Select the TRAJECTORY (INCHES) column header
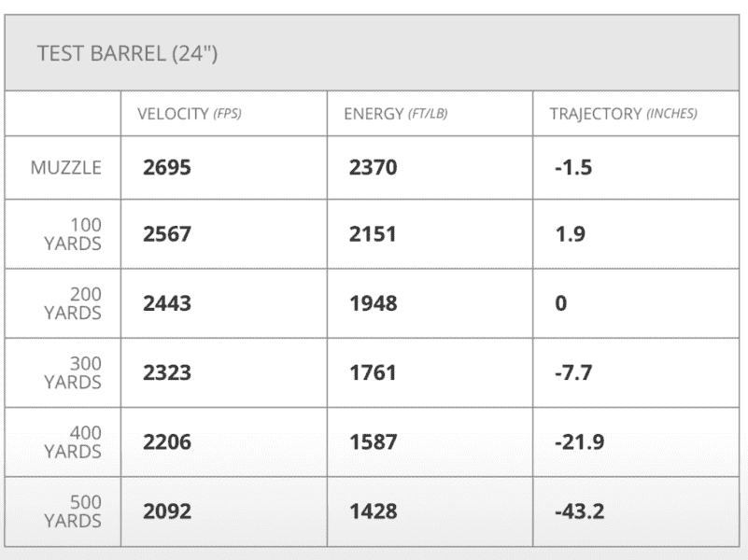 [623, 114]
